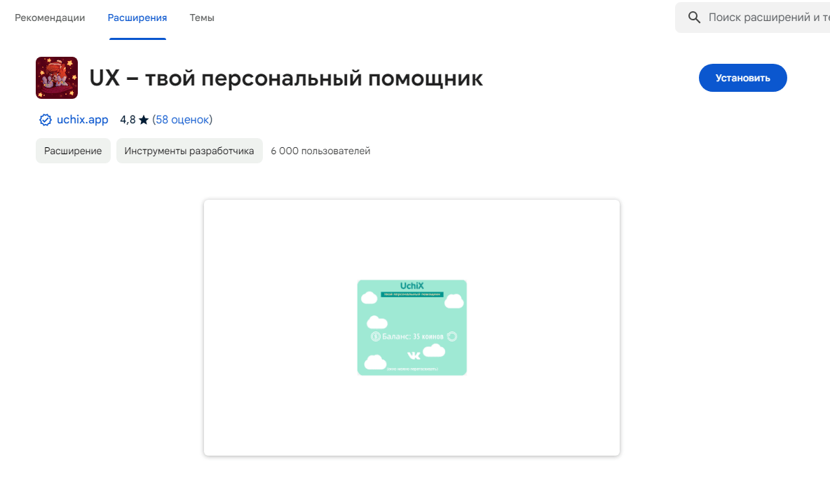Select the Расширения tab

point(137,18)
